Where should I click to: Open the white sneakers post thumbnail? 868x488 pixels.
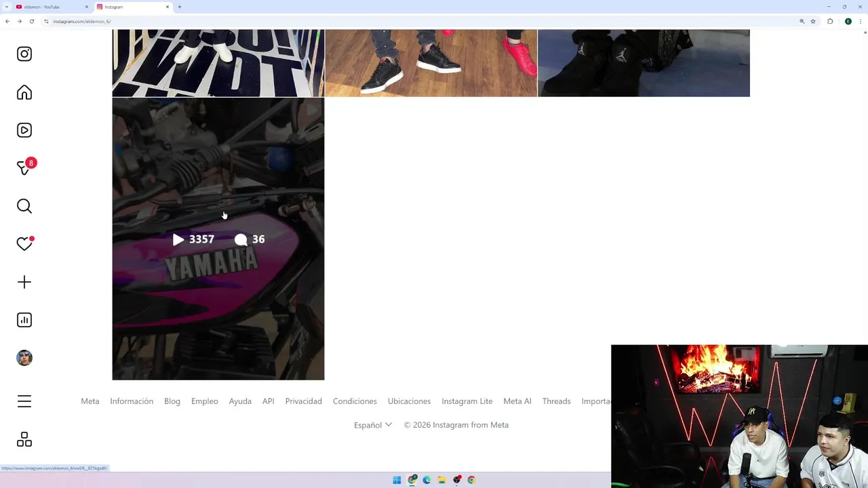point(218,63)
